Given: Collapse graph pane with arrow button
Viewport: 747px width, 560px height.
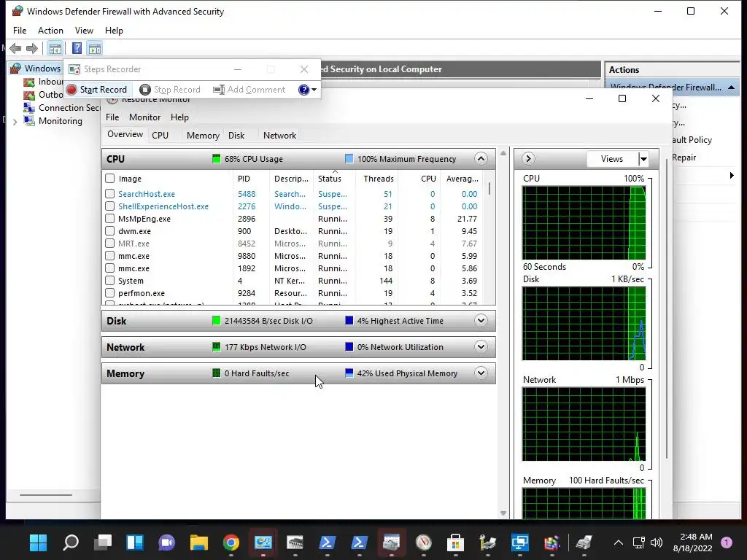Looking at the screenshot, I should pos(528,158).
